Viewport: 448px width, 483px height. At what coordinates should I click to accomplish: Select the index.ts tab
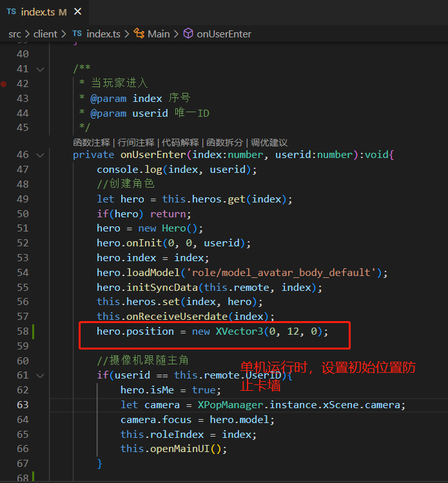tap(44, 12)
